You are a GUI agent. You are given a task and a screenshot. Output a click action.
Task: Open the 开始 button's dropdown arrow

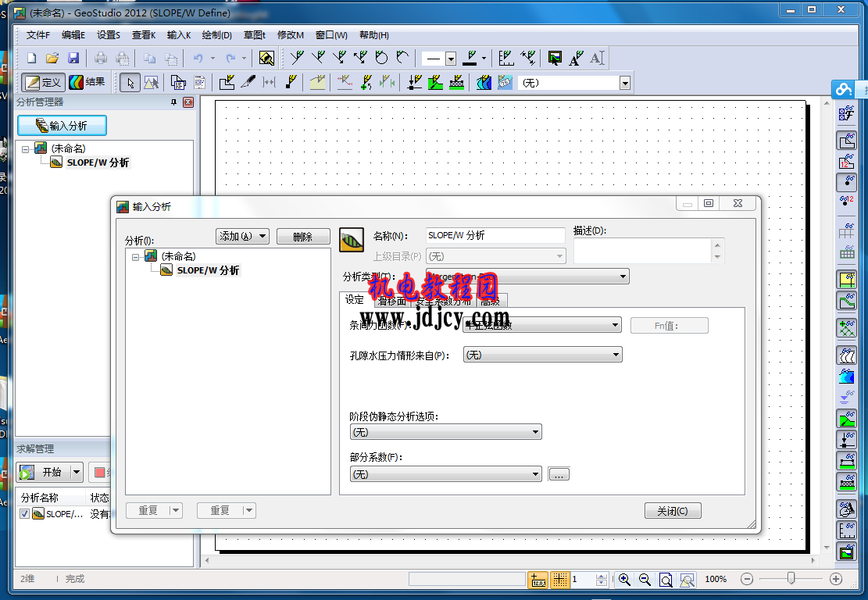[x=77, y=472]
